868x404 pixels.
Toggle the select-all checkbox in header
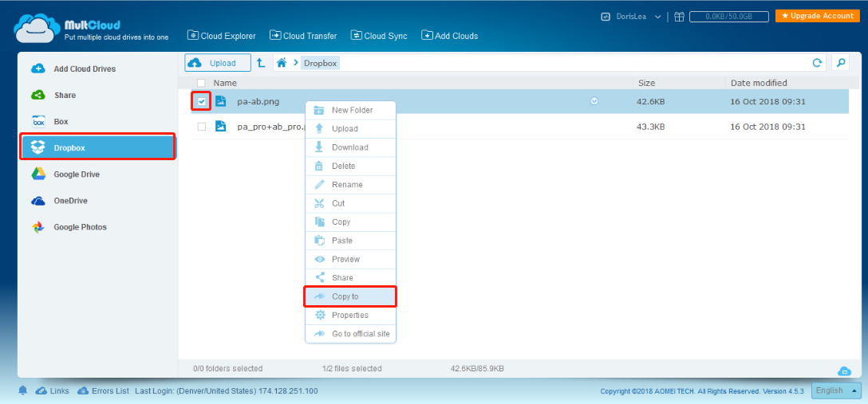pyautogui.click(x=202, y=83)
